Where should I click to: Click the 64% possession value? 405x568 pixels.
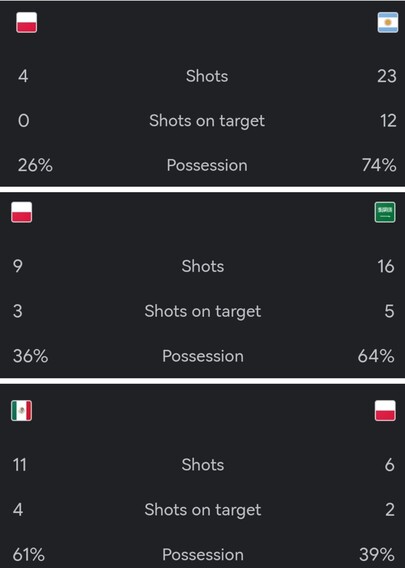[376, 356]
